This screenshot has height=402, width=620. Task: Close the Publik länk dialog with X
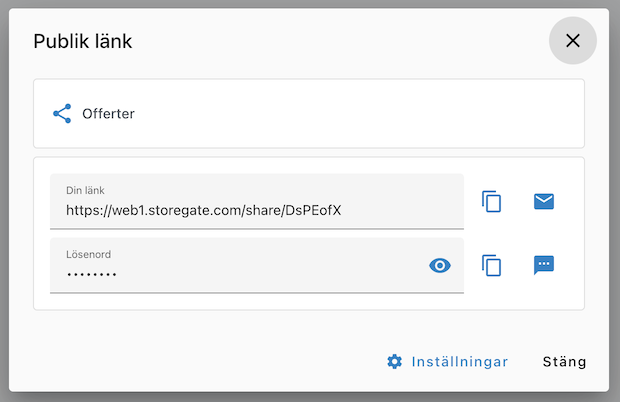pos(572,41)
